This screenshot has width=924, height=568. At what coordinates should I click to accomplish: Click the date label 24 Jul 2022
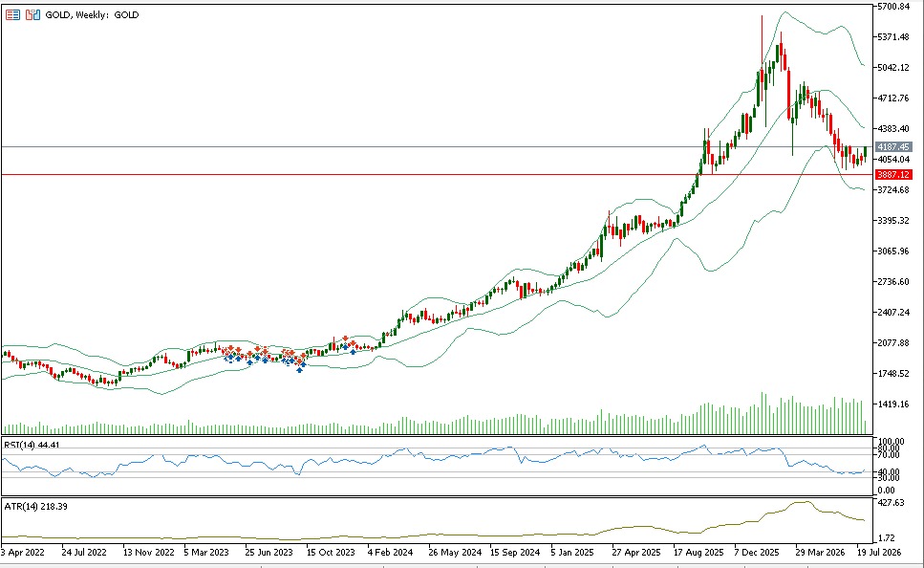click(x=84, y=553)
